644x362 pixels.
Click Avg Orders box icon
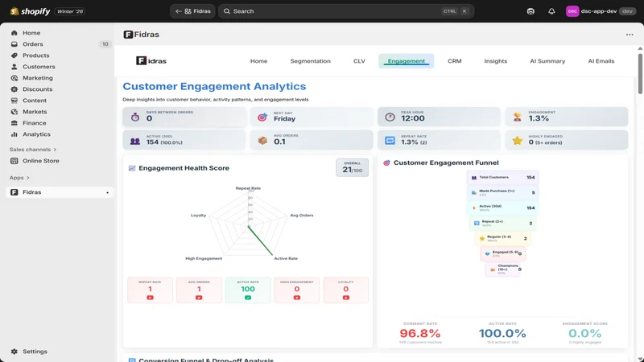(262, 141)
